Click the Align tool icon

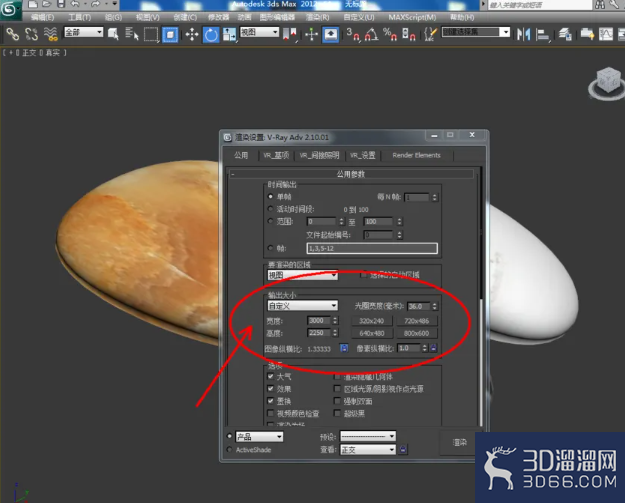point(542,34)
